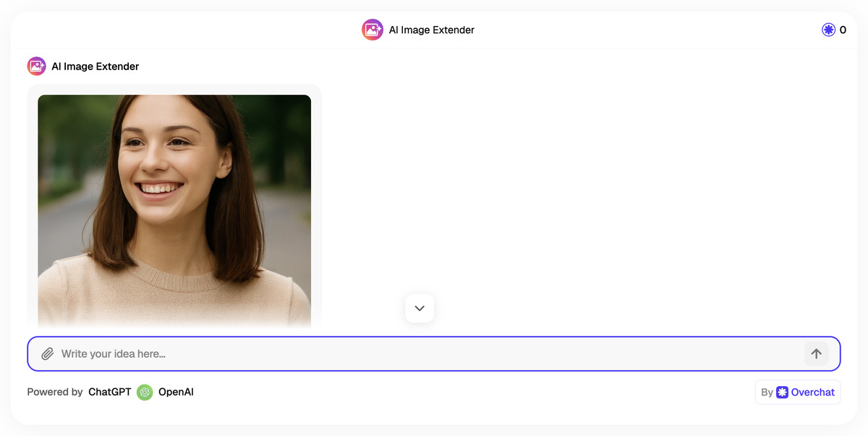Click the header title 'AI Image Extender'
Viewport: 868px width, 436px height.
coord(431,30)
